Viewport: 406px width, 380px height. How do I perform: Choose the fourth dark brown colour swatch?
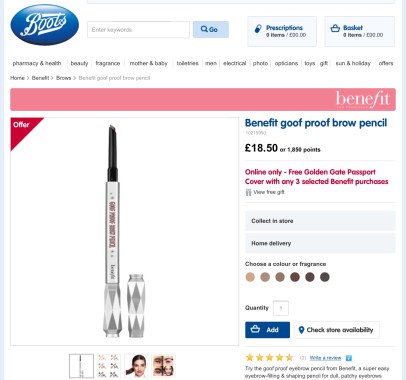295,277
